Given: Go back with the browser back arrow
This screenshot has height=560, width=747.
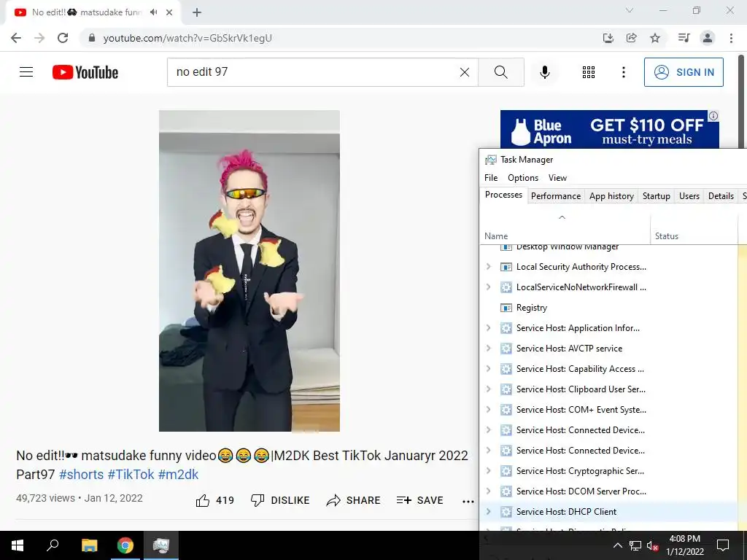Looking at the screenshot, I should [x=16, y=38].
